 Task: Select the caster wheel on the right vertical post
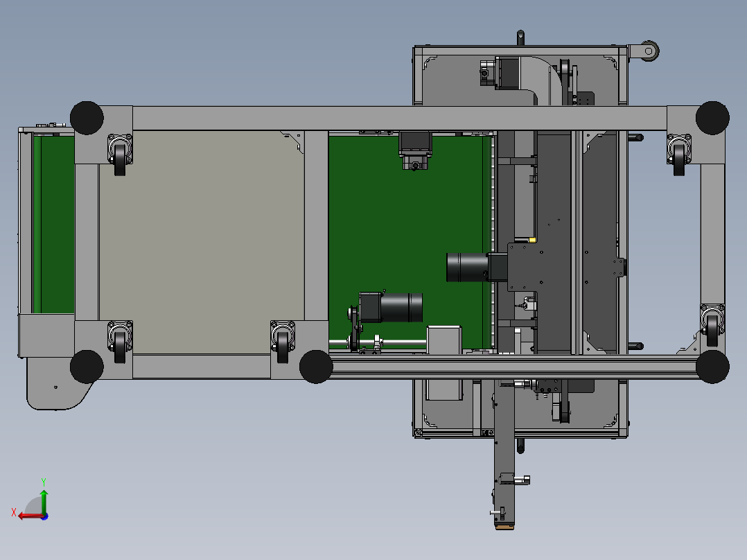tap(712, 326)
